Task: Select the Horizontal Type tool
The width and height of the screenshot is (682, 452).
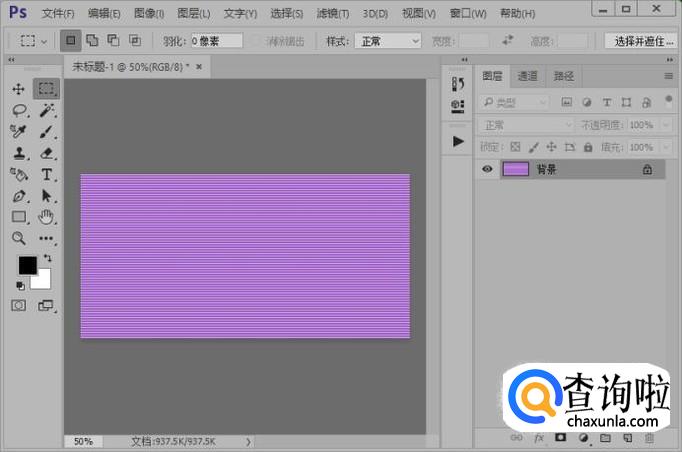Action: (x=46, y=174)
